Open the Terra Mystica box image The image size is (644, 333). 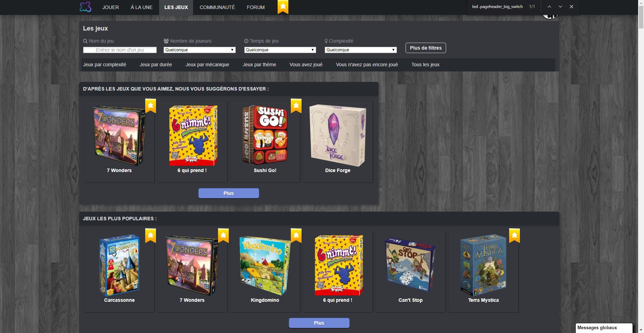pyautogui.click(x=483, y=265)
